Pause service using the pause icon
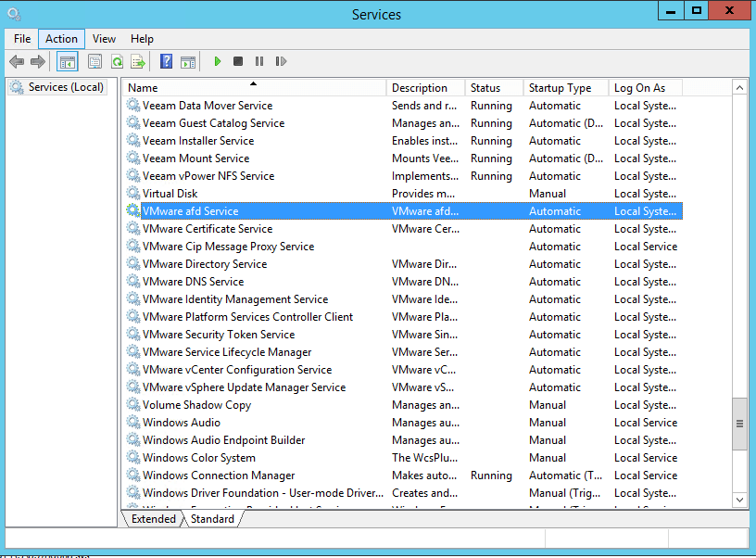The height and width of the screenshot is (558, 756). tap(259, 61)
